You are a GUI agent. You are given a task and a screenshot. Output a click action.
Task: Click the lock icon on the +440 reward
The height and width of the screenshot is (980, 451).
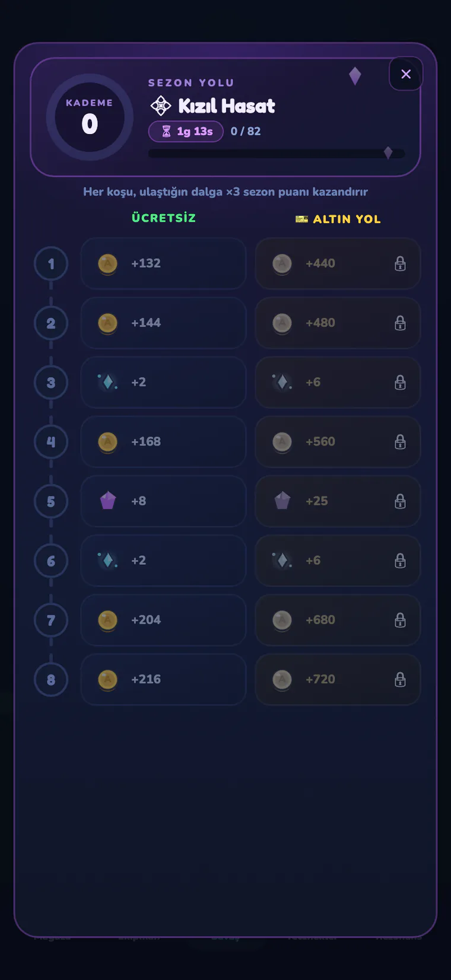(401, 263)
